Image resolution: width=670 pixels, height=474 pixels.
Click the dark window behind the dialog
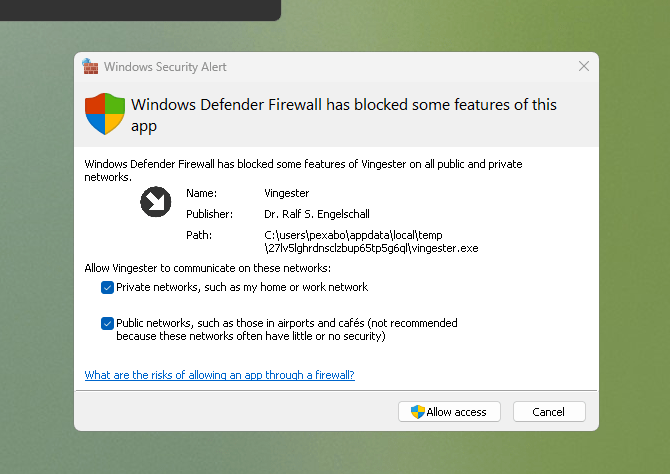pos(140,9)
